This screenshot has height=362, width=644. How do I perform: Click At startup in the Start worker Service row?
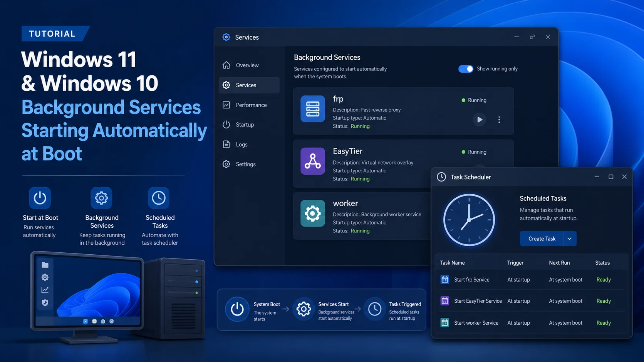point(518,323)
